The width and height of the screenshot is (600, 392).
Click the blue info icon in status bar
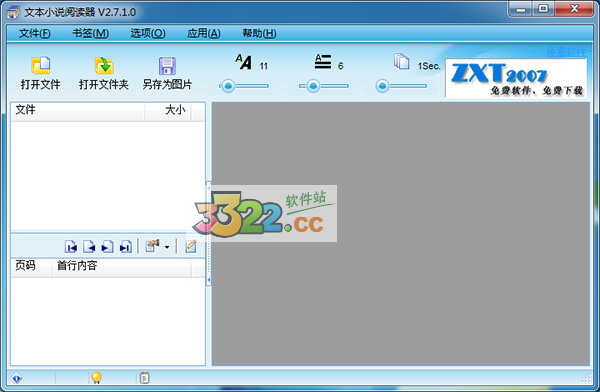(16, 378)
